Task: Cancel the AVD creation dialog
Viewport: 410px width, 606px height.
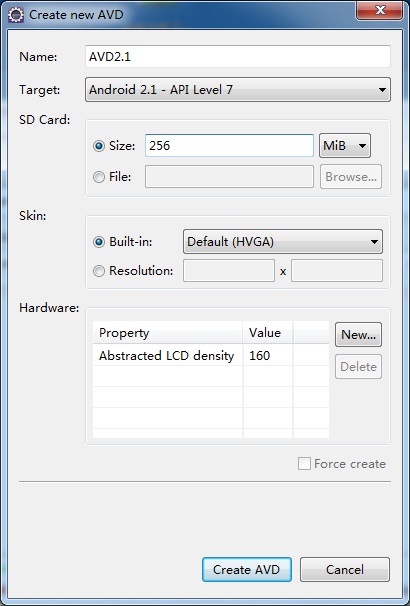Action: (345, 569)
